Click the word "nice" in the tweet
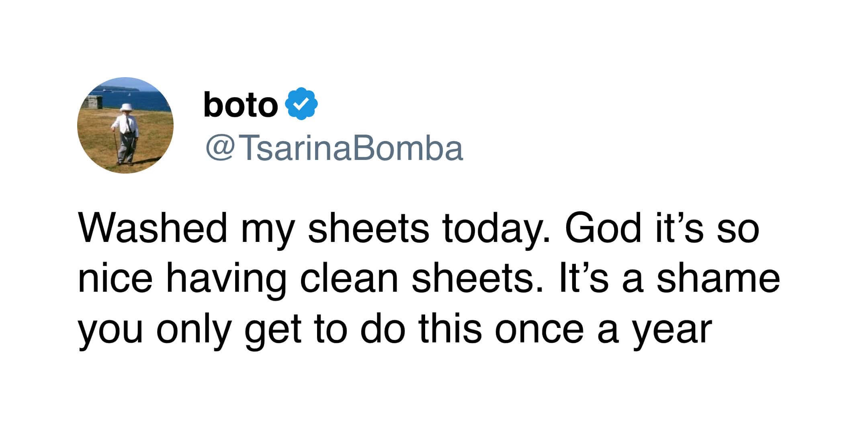This screenshot has height=430, width=868. tap(115, 279)
